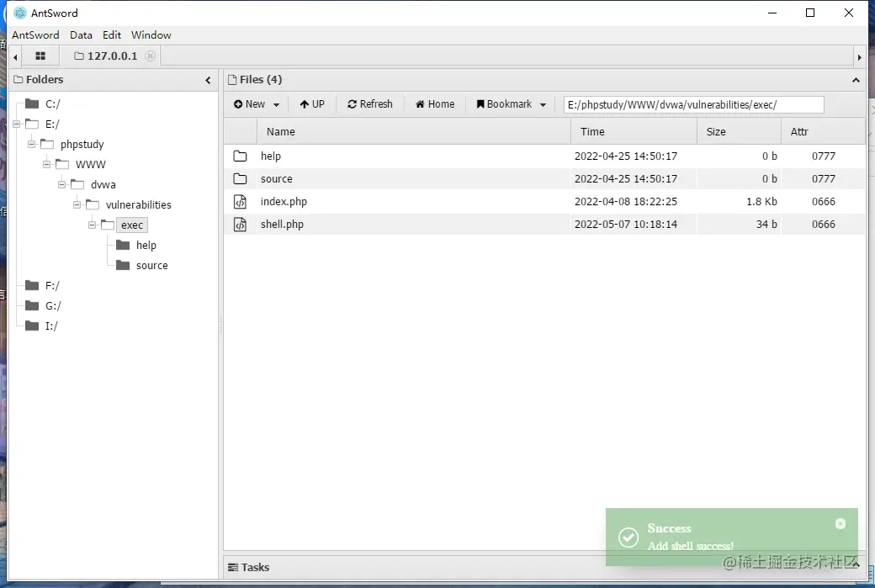Sort files by the Time column
This screenshot has width=875, height=588.
pos(634,132)
